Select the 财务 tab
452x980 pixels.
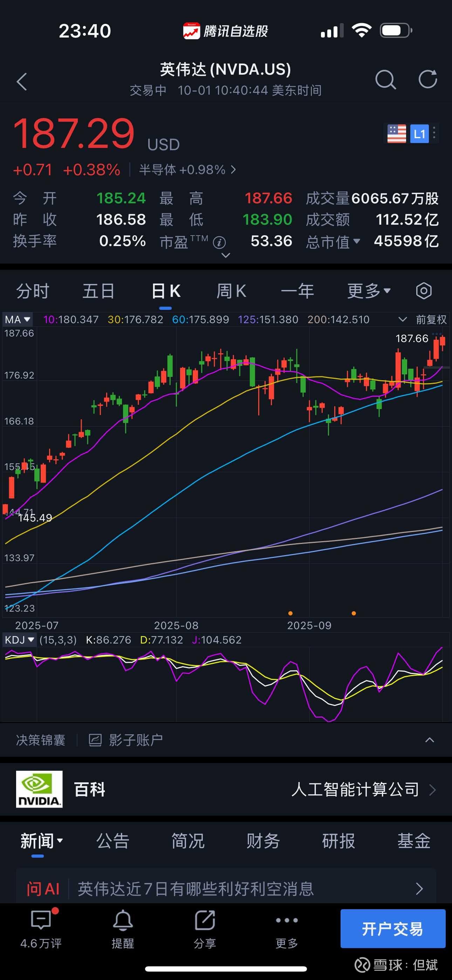click(x=263, y=841)
